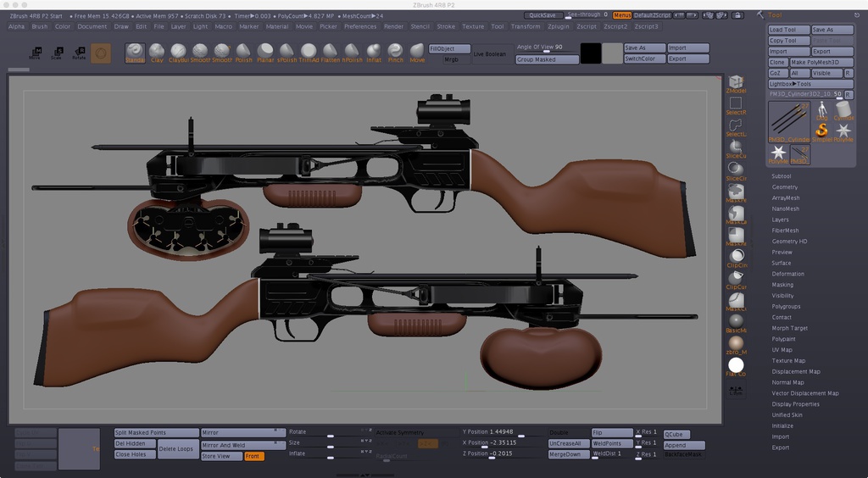Viewport: 868px width, 478px height.
Task: Pick the Polish brush
Action: tap(243, 53)
